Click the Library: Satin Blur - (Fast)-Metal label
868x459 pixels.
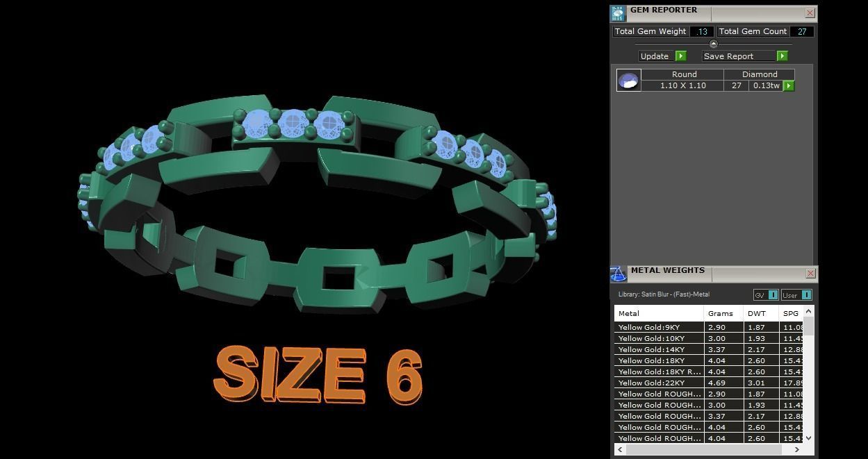click(x=664, y=294)
